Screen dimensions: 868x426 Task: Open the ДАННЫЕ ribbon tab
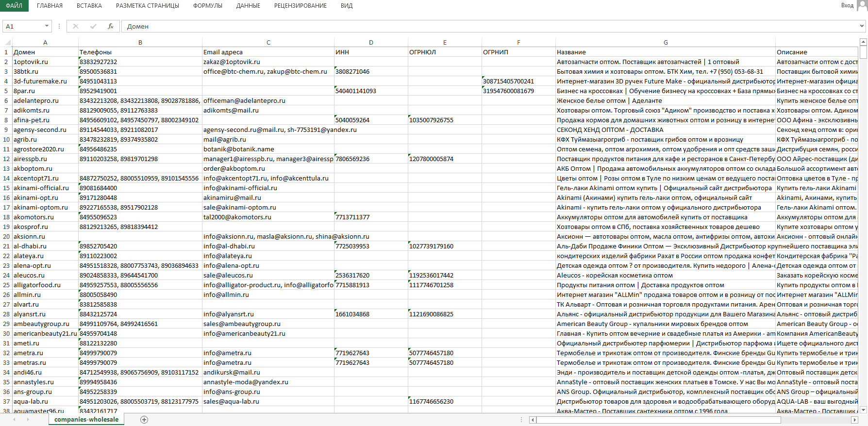coord(248,6)
